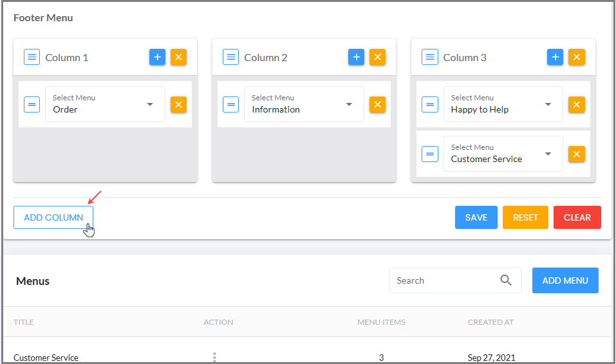The height and width of the screenshot is (364, 616).
Task: Click the drag handle next to the Order menu
Action: [x=32, y=104]
